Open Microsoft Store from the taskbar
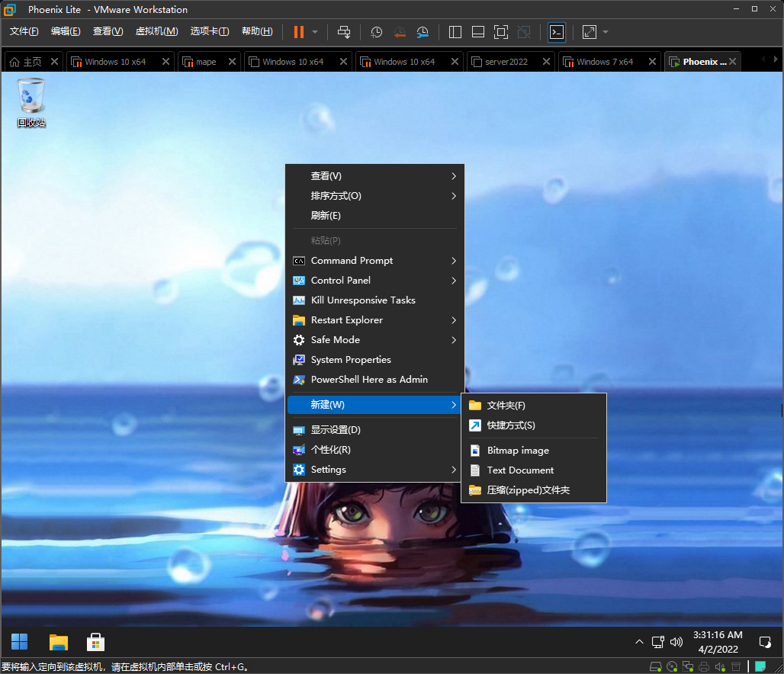Viewport: 784px width, 674px height. pyautogui.click(x=95, y=642)
